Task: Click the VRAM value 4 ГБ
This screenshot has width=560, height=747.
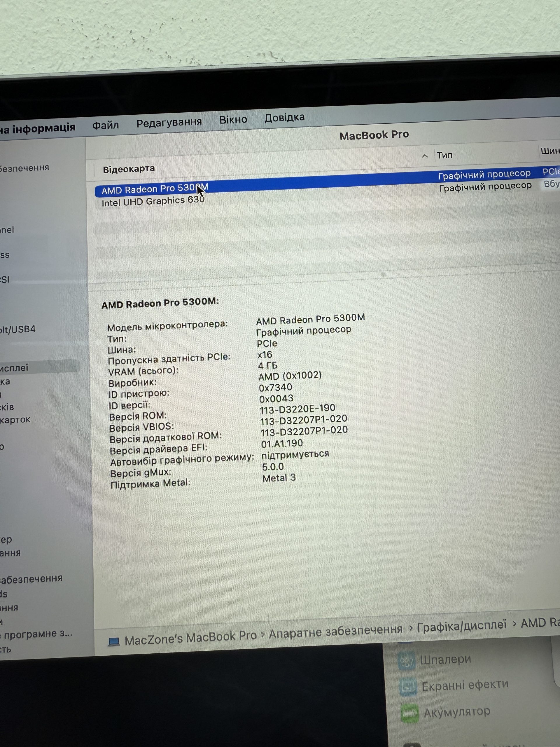Action: (267, 365)
